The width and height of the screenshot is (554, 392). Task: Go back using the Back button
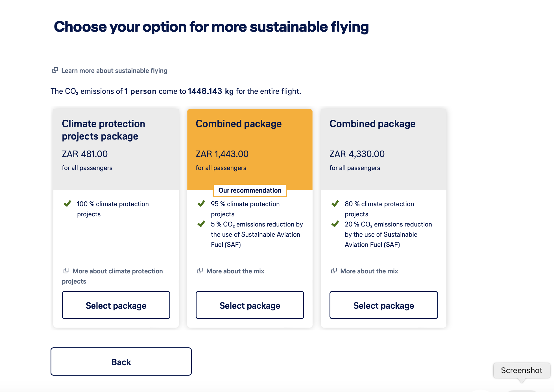pyautogui.click(x=121, y=361)
